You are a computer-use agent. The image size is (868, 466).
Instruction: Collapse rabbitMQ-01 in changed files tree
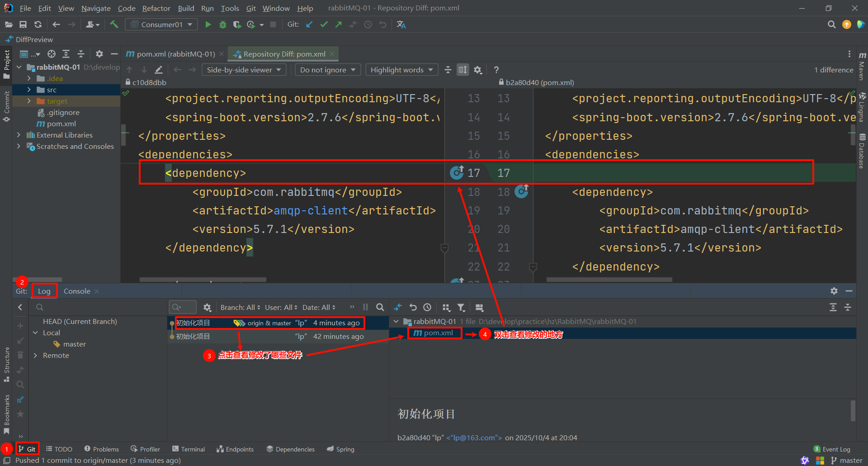396,321
